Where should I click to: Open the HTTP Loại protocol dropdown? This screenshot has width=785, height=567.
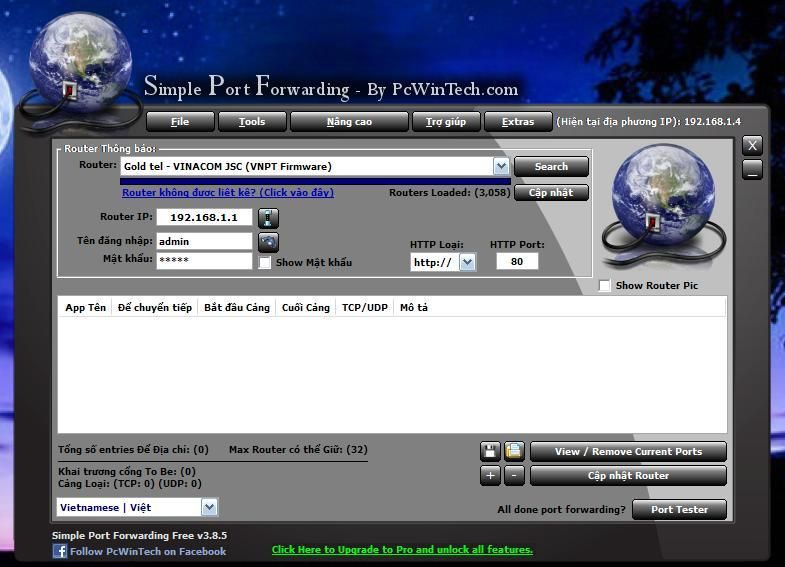[467, 262]
